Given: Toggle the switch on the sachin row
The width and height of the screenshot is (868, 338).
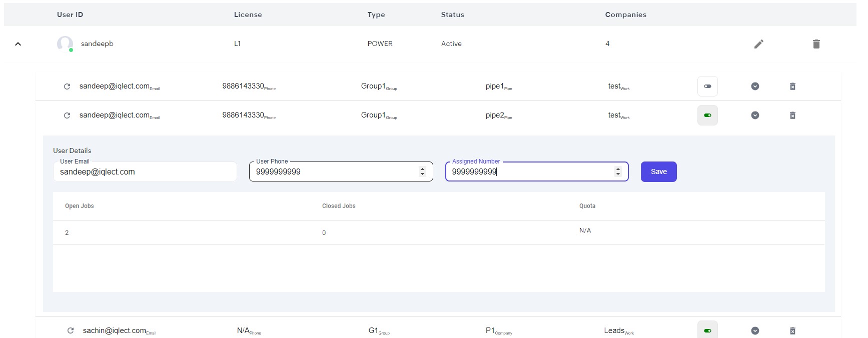Looking at the screenshot, I should pos(707,330).
